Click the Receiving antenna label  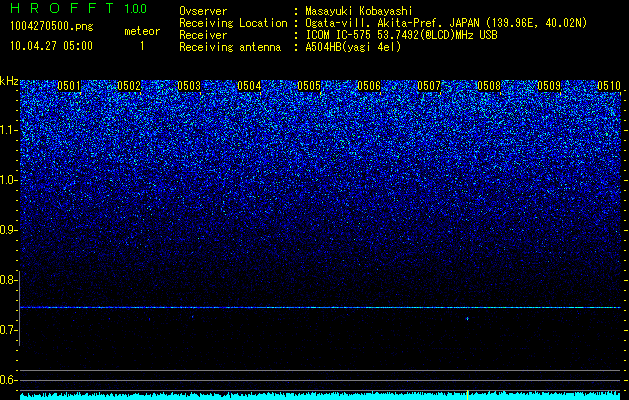230,47
